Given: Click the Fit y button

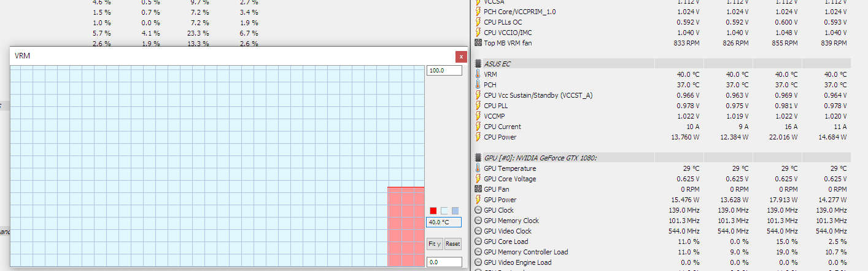Looking at the screenshot, I should (x=434, y=244).
